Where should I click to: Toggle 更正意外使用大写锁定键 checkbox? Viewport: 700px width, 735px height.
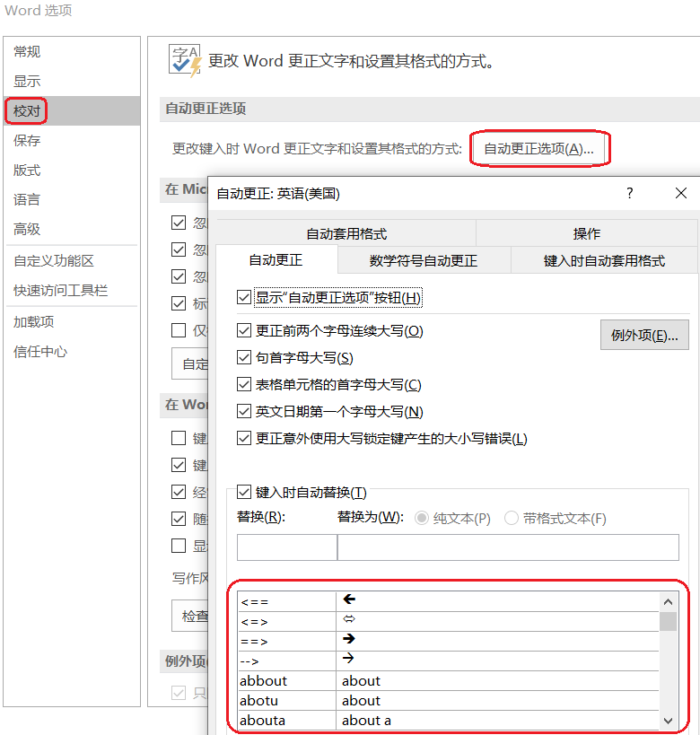click(244, 439)
